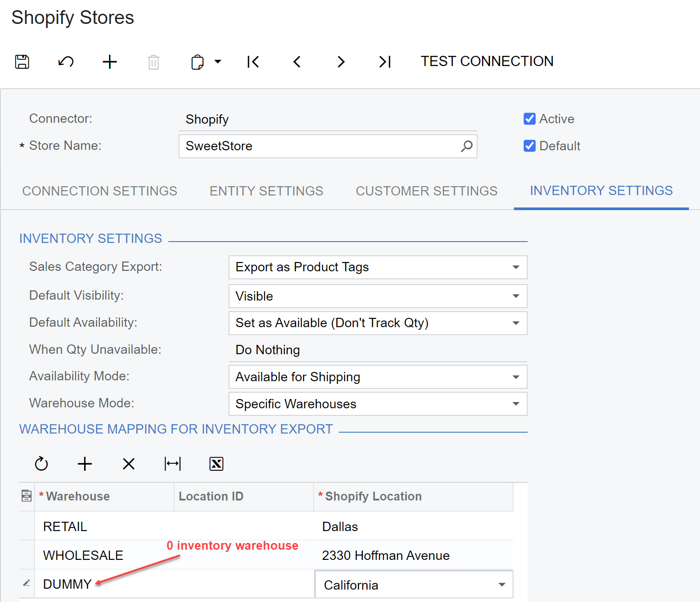Open the clipboard dropdown arrow
The width and height of the screenshot is (700, 602).
tap(218, 62)
